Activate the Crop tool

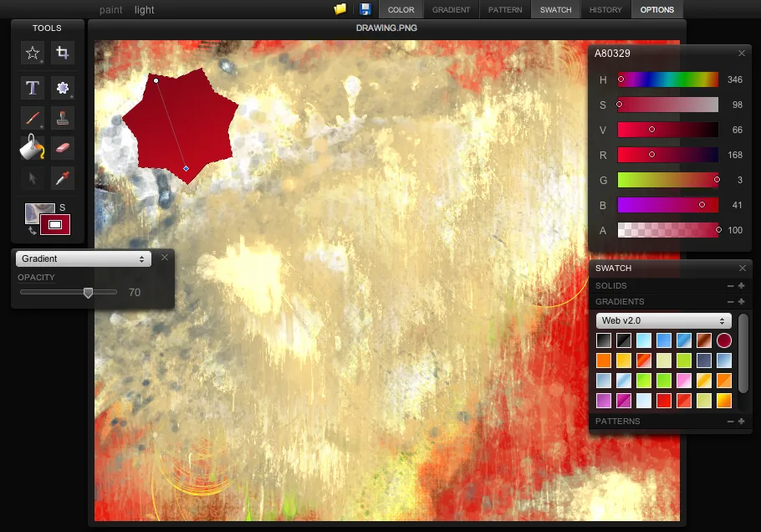pos(63,53)
